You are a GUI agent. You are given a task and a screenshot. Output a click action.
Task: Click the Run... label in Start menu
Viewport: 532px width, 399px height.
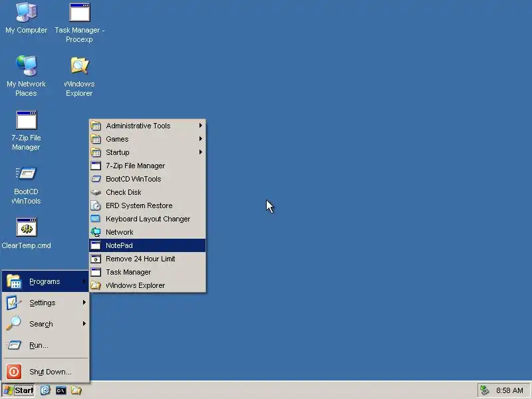coord(39,345)
